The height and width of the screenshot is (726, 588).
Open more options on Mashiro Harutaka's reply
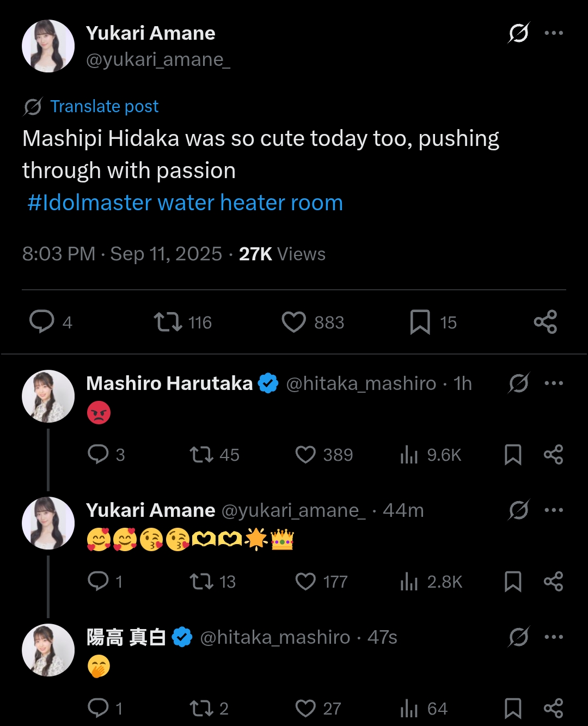(554, 383)
